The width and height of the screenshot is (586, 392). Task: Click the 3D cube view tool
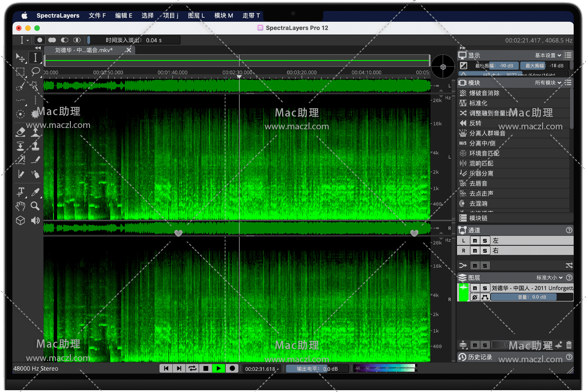pyautogui.click(x=21, y=221)
